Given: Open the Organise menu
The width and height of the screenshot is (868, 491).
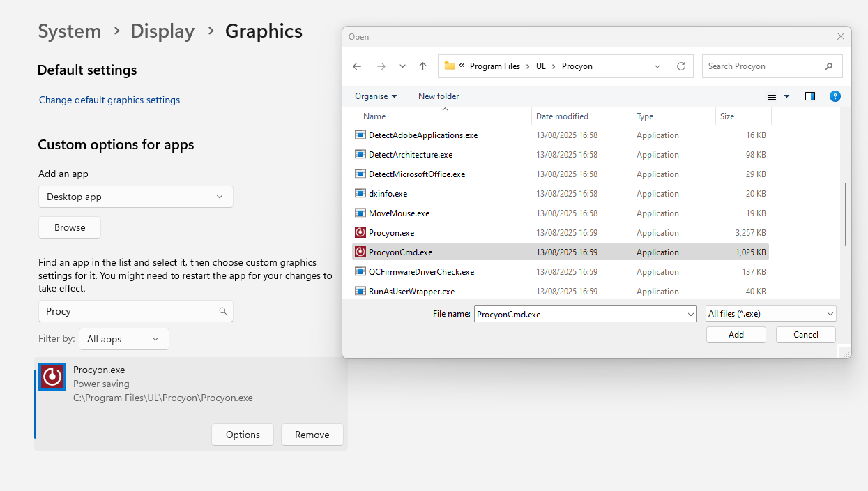Looking at the screenshot, I should coord(376,96).
